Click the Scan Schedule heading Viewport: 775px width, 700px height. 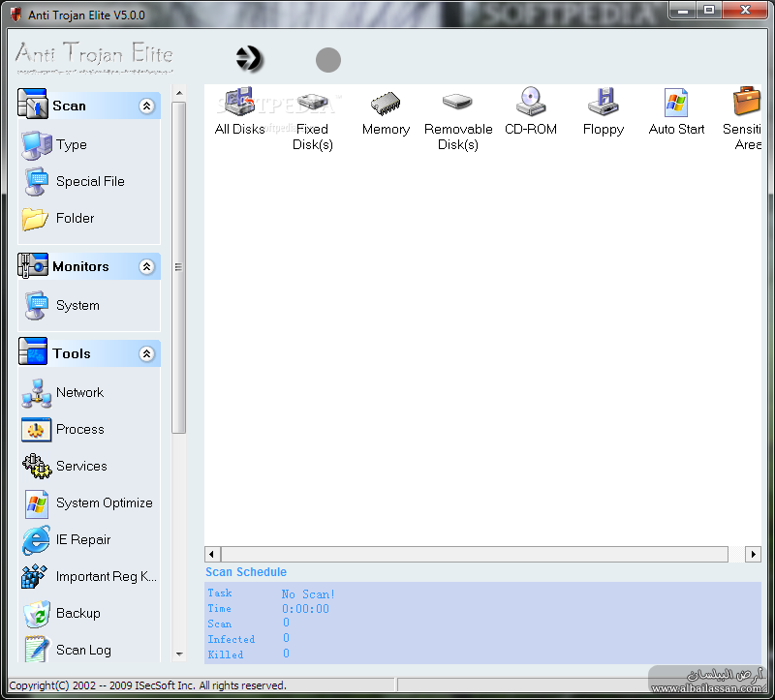click(246, 572)
